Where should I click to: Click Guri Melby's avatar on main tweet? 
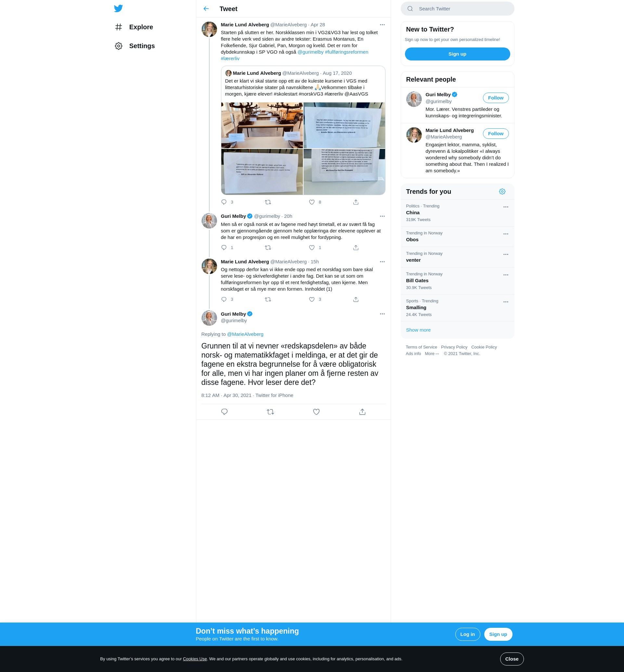[209, 318]
